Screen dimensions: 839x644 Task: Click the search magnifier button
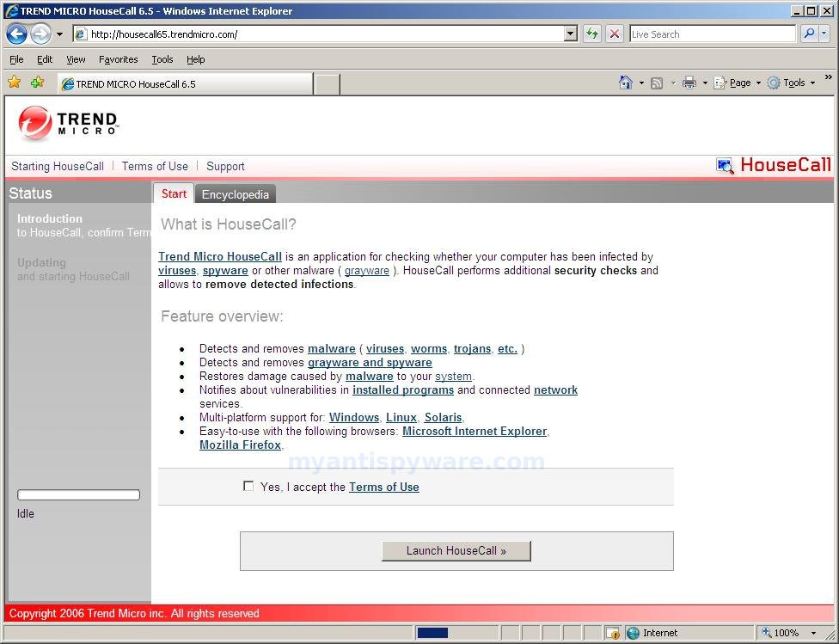pyautogui.click(x=809, y=34)
